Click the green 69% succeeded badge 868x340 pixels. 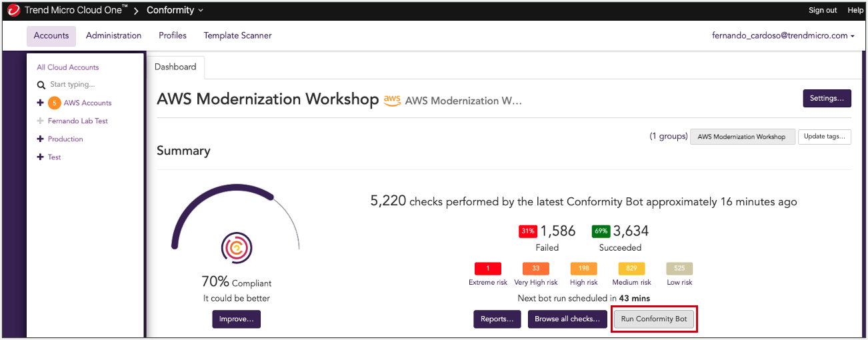tap(601, 231)
